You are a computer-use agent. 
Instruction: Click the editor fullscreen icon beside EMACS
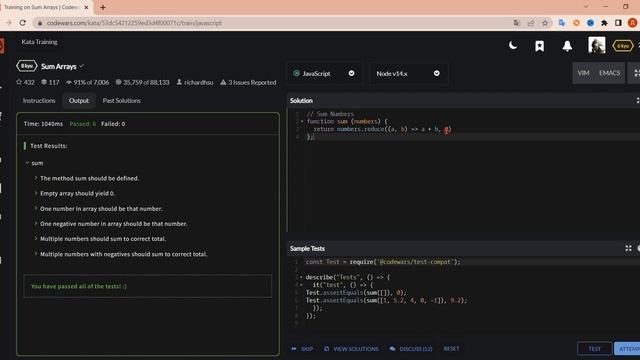[x=636, y=73]
